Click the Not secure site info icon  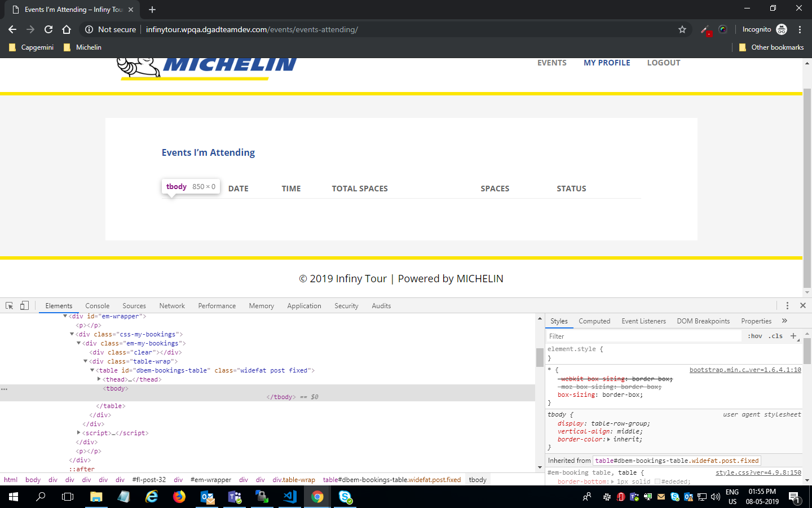[89, 29]
